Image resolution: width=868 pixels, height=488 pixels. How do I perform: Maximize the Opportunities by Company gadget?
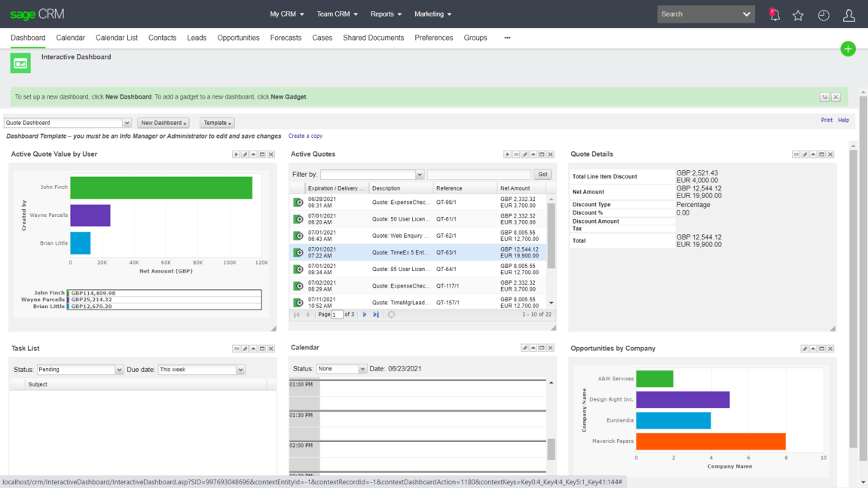click(822, 349)
